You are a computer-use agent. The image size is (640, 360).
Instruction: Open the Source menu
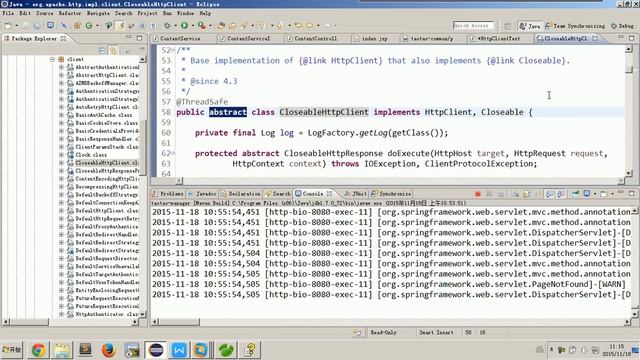coord(44,13)
